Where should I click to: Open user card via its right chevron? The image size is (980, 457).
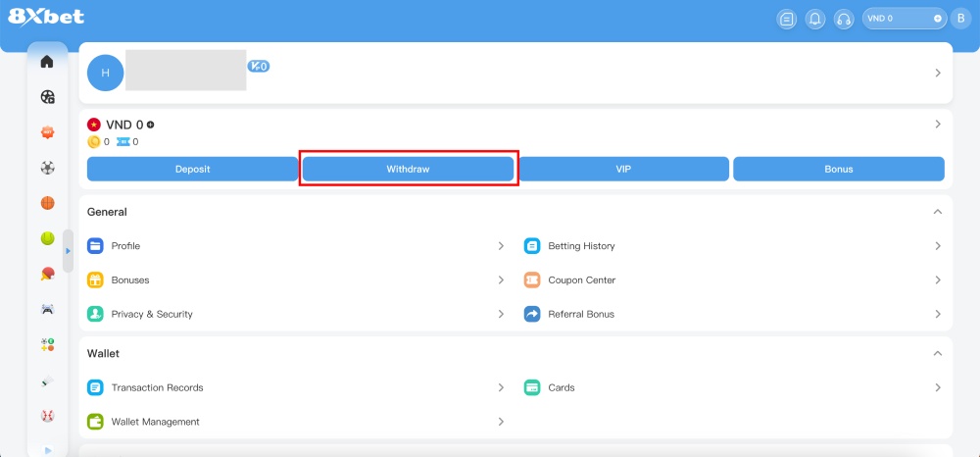click(938, 73)
